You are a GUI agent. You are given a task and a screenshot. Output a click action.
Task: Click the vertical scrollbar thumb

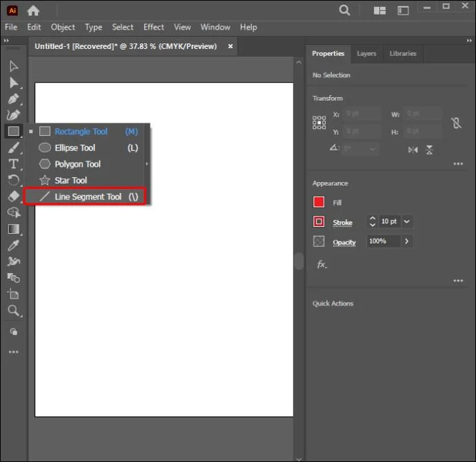click(x=299, y=261)
